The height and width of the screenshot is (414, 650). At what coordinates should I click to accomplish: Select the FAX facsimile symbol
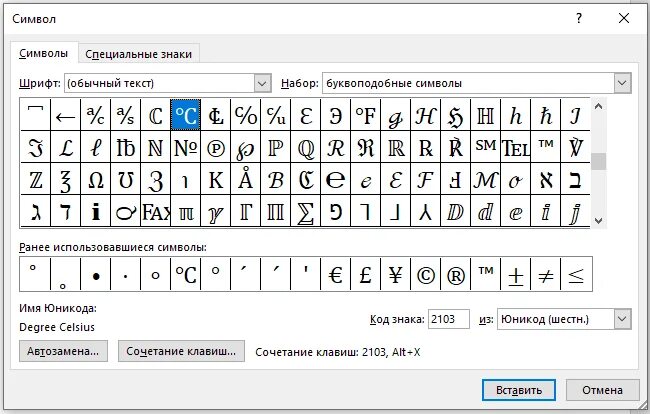point(155,211)
